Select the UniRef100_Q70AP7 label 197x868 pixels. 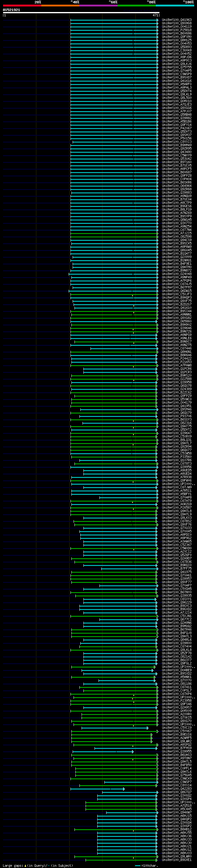point(177,586)
